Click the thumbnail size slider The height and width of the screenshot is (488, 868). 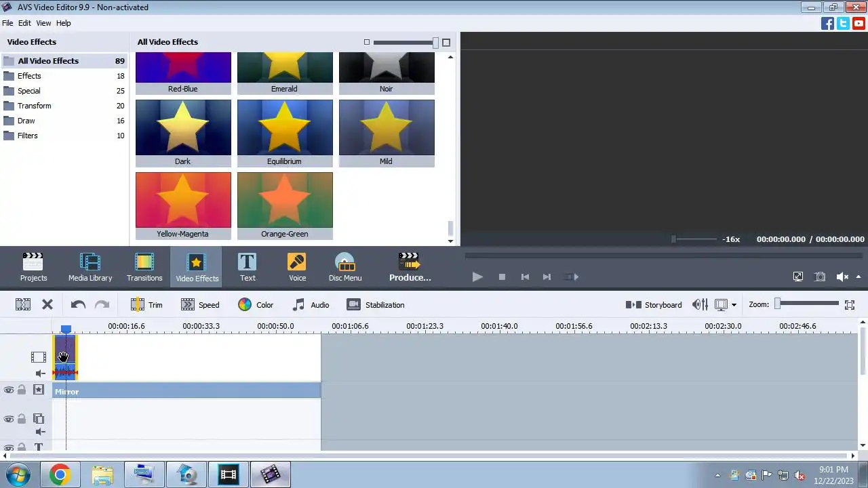click(x=406, y=43)
